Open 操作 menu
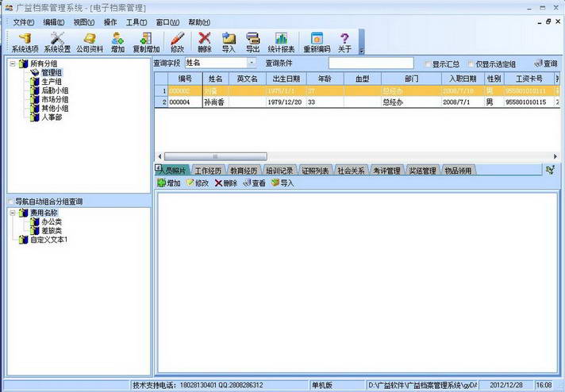Image resolution: width=565 pixels, height=392 pixels. click(110, 22)
